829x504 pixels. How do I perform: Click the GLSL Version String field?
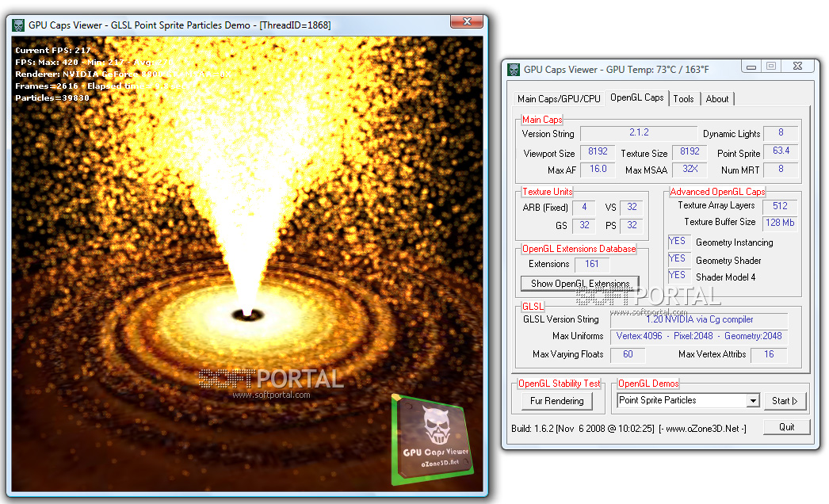(x=699, y=319)
